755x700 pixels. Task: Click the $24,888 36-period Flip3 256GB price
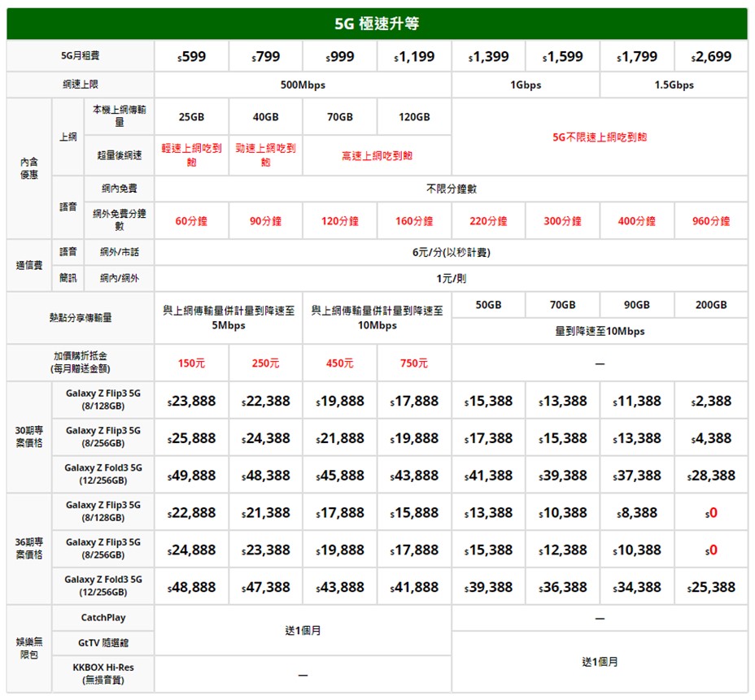pyautogui.click(x=192, y=550)
